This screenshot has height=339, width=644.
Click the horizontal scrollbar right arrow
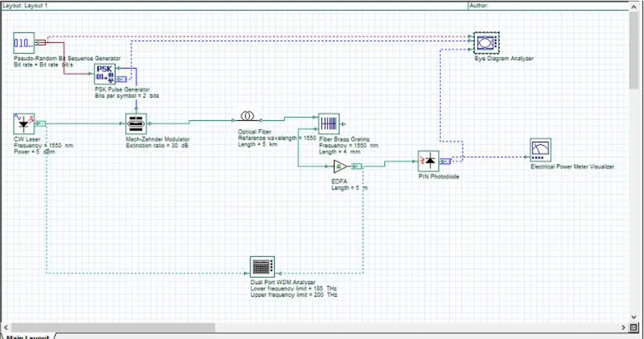click(623, 327)
